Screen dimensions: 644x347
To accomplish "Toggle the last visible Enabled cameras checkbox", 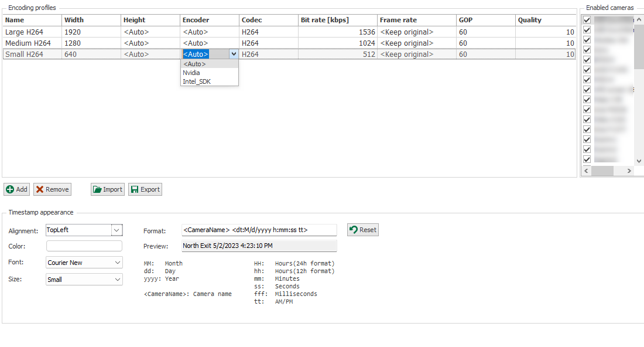I will click(587, 159).
